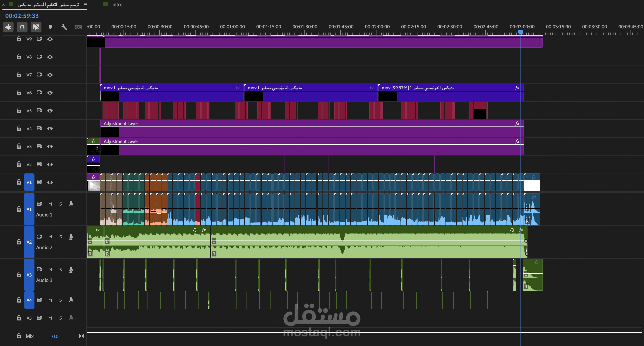Target the V1 track header

tap(29, 182)
